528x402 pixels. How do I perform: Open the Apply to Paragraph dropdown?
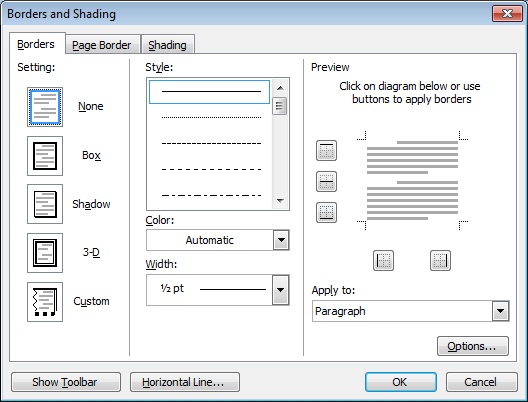click(410, 311)
